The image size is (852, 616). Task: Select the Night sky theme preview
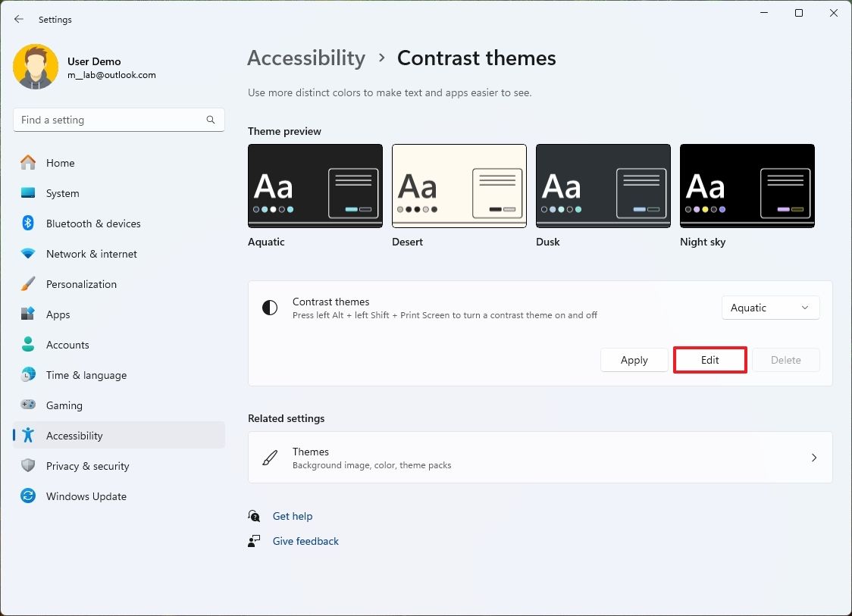click(x=747, y=186)
